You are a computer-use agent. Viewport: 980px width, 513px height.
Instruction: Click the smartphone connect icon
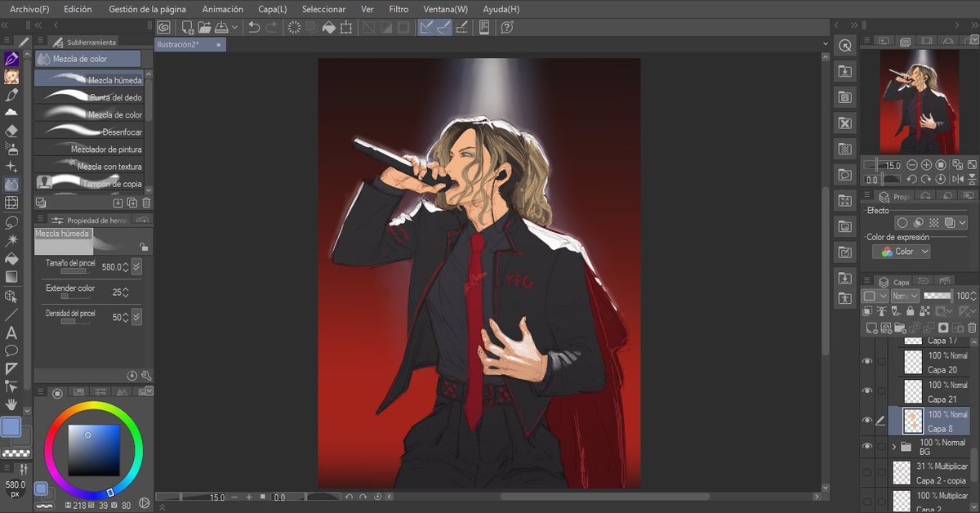pyautogui.click(x=484, y=27)
